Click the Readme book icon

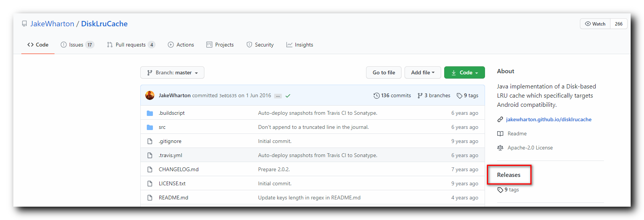pyautogui.click(x=500, y=134)
